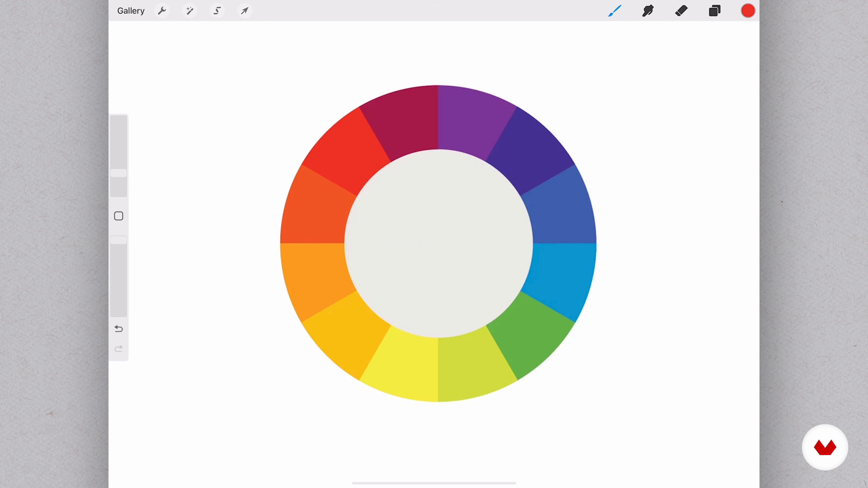868x488 pixels.
Task: Activate the Selection S tool
Action: [x=217, y=11]
